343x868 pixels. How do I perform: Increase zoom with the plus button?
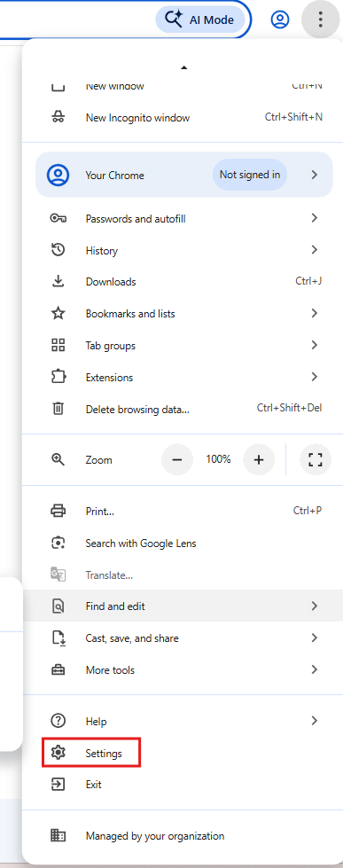[259, 459]
